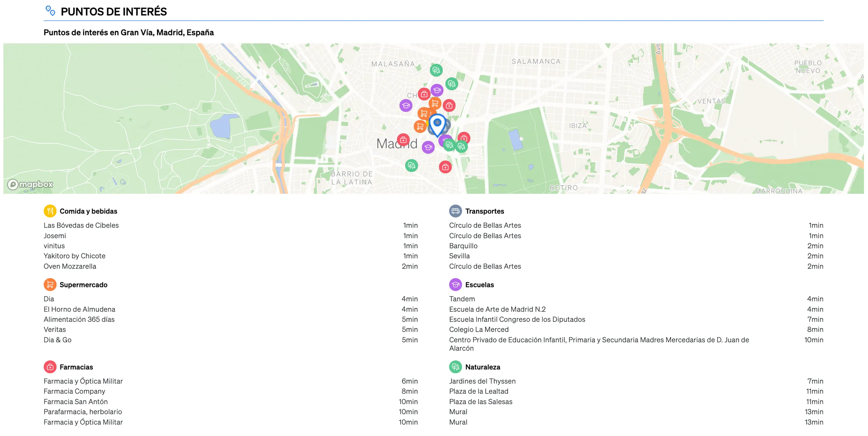This screenshot has width=868, height=436.
Task: Select Colegio La Merced entry
Action: coord(636,330)
